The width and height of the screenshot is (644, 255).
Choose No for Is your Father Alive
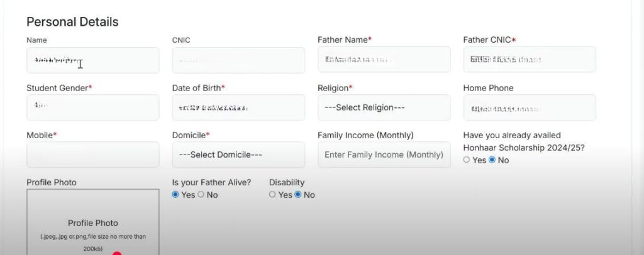pos(201,195)
